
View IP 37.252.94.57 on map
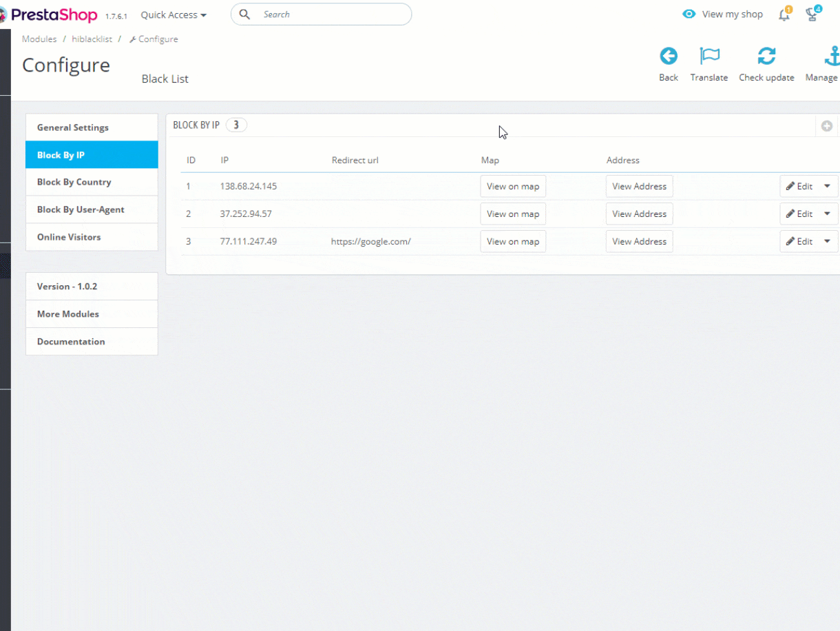point(513,214)
